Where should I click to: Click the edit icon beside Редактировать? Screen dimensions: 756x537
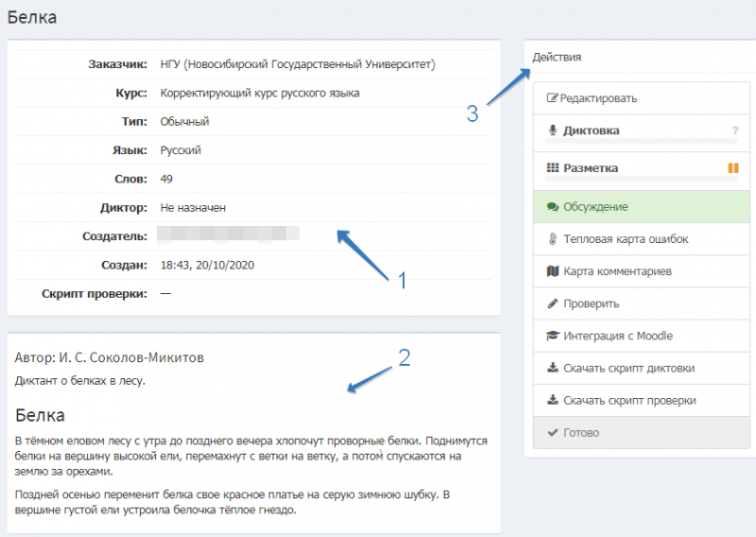coord(553,98)
